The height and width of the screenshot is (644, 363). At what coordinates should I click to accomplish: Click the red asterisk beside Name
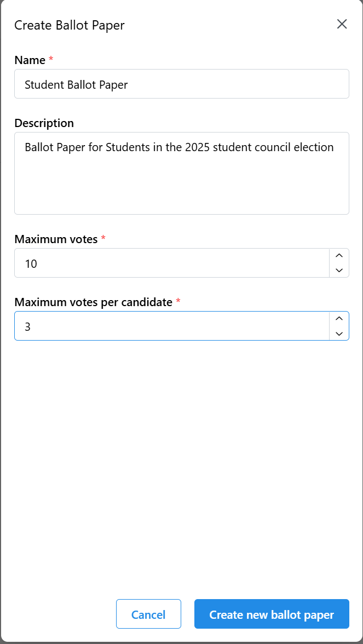point(51,60)
